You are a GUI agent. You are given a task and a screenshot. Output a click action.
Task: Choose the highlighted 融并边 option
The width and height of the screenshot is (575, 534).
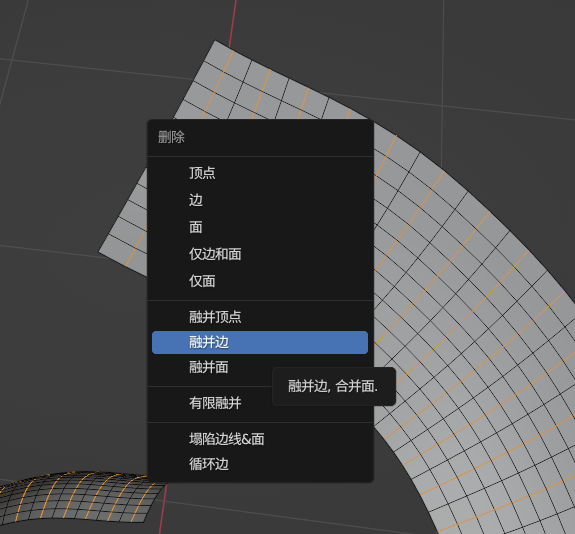pyautogui.click(x=260, y=342)
